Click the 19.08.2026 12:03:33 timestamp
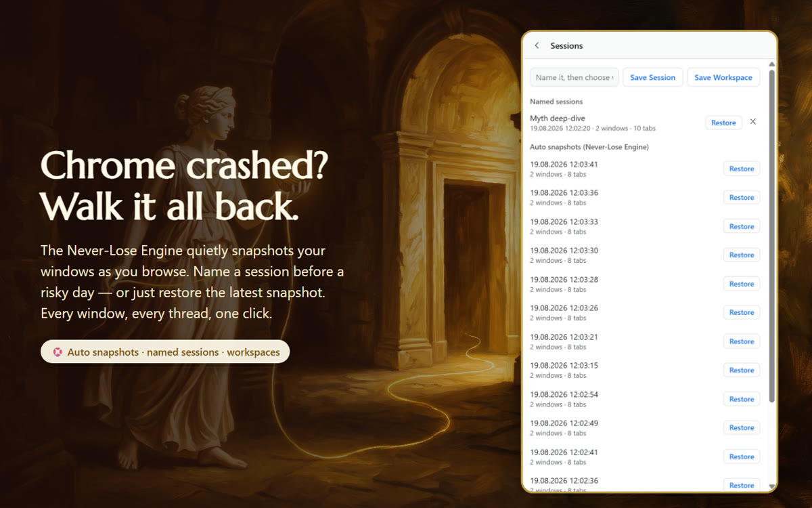 pyautogui.click(x=564, y=222)
